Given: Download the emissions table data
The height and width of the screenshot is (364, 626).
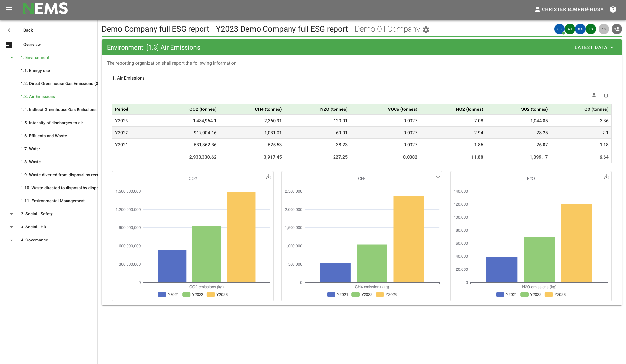Looking at the screenshot, I should click(594, 95).
